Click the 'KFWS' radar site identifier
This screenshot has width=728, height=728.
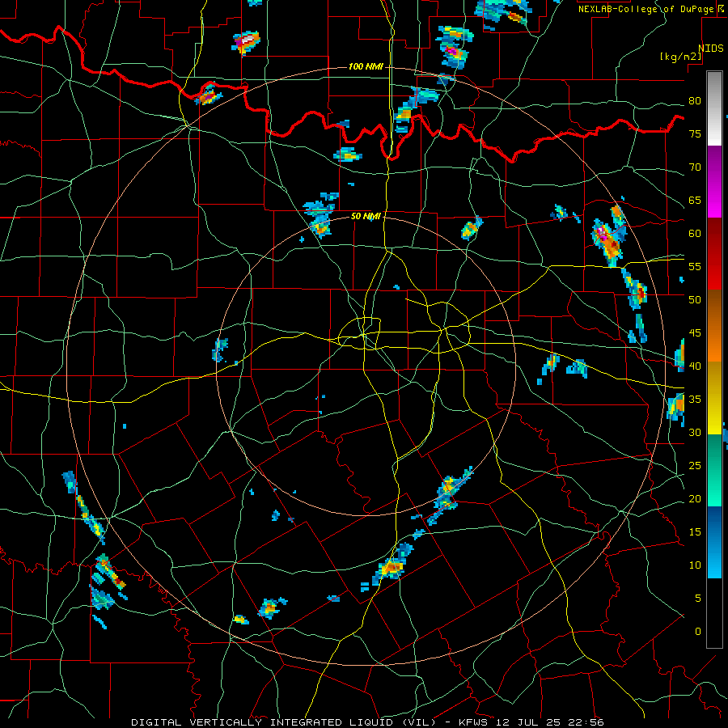click(x=474, y=722)
